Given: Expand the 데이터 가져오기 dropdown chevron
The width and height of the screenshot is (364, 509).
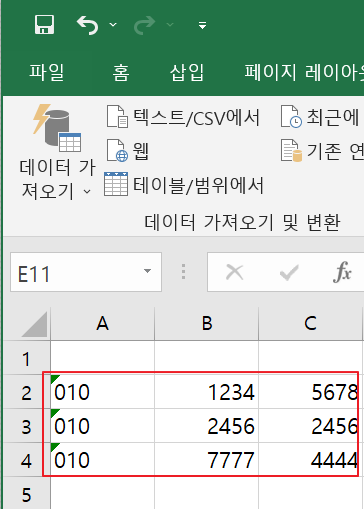Looking at the screenshot, I should [87, 192].
